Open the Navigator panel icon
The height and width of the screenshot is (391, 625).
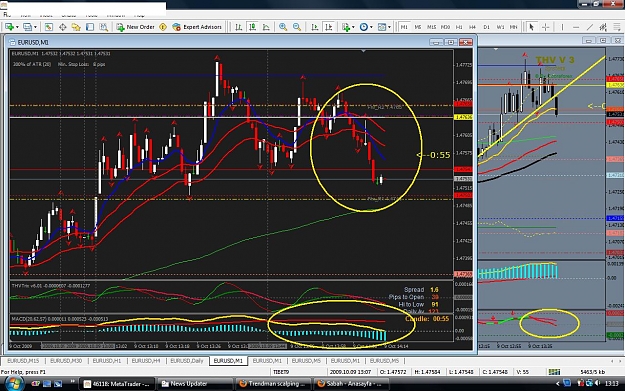[76, 27]
